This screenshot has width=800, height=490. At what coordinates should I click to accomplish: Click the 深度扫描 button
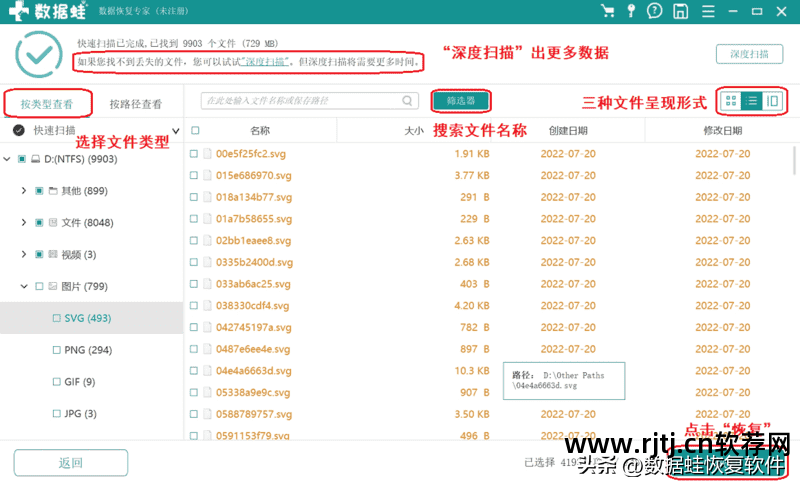coord(749,54)
